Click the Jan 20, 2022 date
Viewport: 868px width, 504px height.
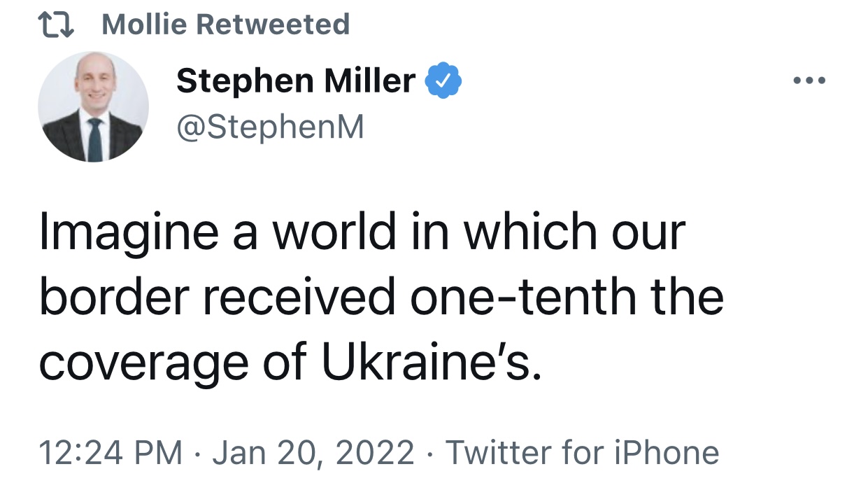click(x=313, y=453)
